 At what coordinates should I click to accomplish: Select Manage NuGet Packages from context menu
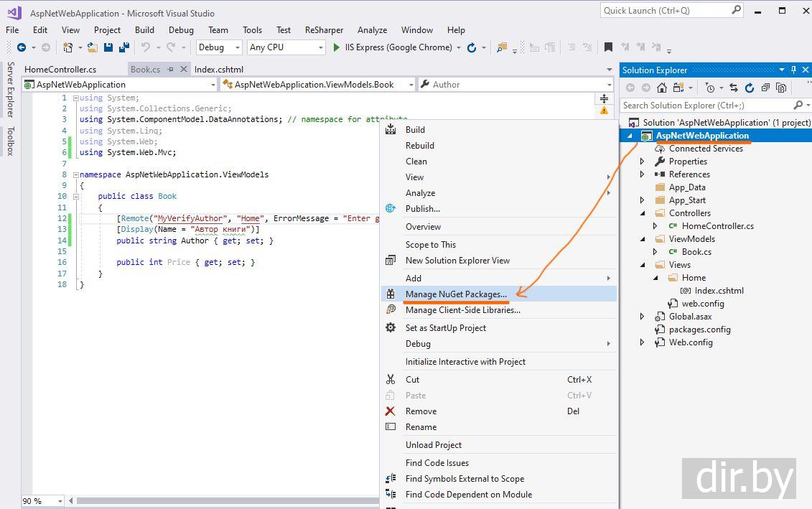[456, 294]
